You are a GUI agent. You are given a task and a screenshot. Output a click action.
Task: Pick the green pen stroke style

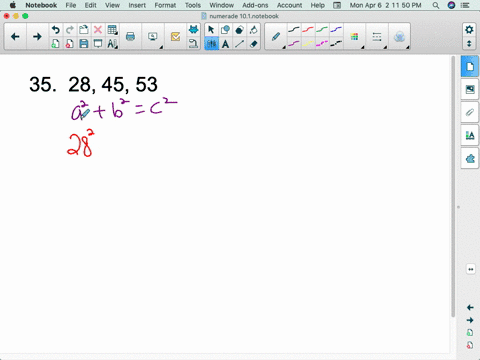(322, 30)
